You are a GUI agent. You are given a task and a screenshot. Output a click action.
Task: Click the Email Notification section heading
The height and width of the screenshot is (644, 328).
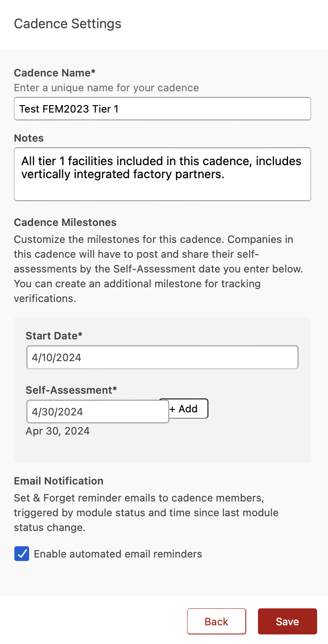[x=59, y=481]
